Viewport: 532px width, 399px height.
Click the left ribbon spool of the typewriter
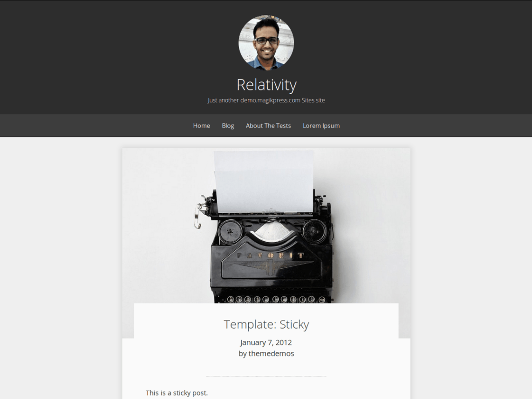pyautogui.click(x=230, y=232)
